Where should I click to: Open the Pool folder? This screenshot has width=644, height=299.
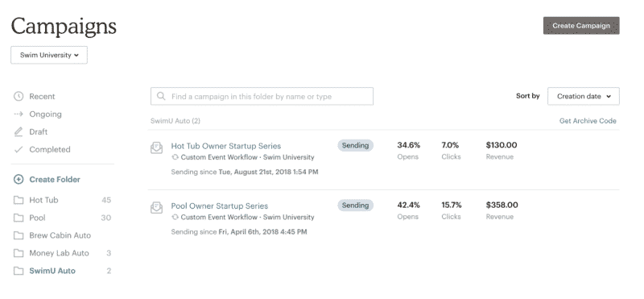click(x=62, y=218)
